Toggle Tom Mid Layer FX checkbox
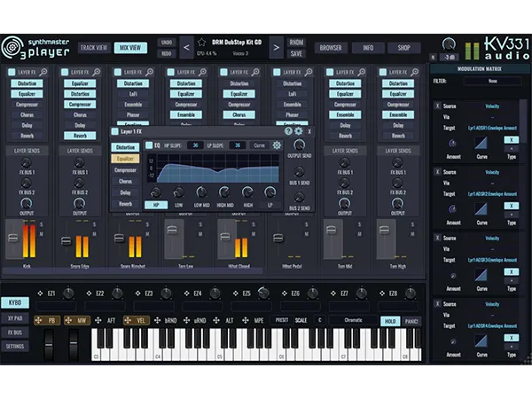 330,72
